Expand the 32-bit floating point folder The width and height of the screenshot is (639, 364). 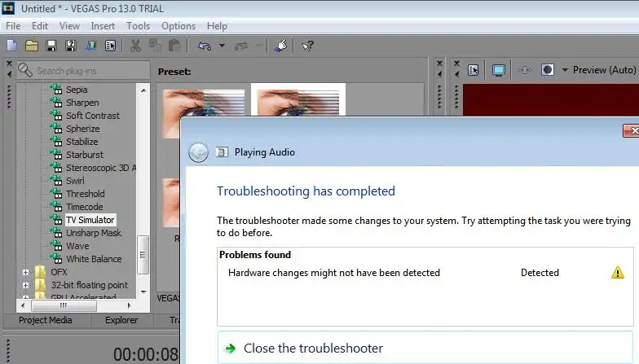point(26,285)
